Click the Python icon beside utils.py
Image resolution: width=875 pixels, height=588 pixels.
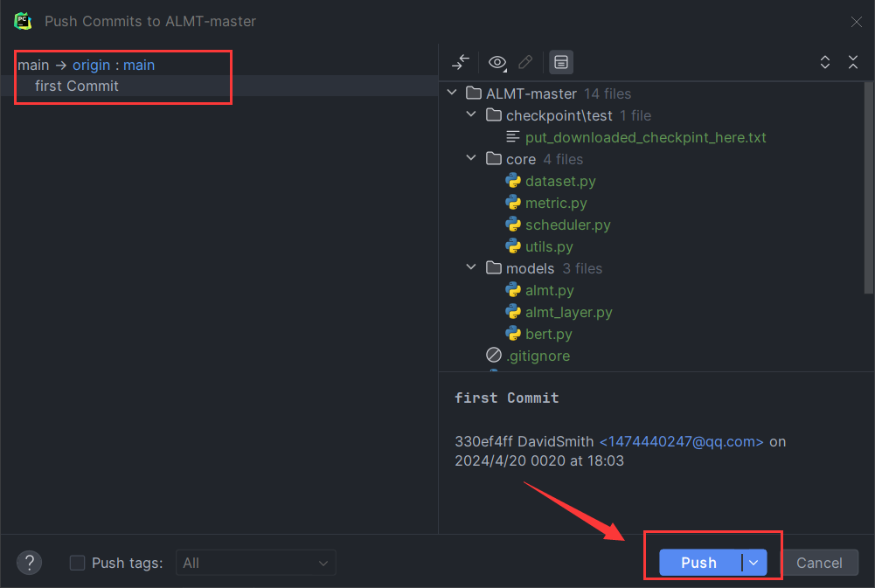point(513,246)
